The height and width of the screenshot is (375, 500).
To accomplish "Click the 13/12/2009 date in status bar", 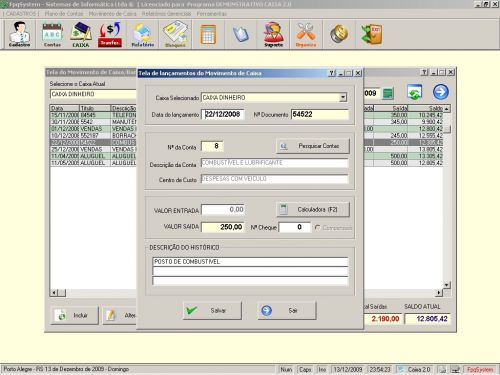I will (348, 369).
